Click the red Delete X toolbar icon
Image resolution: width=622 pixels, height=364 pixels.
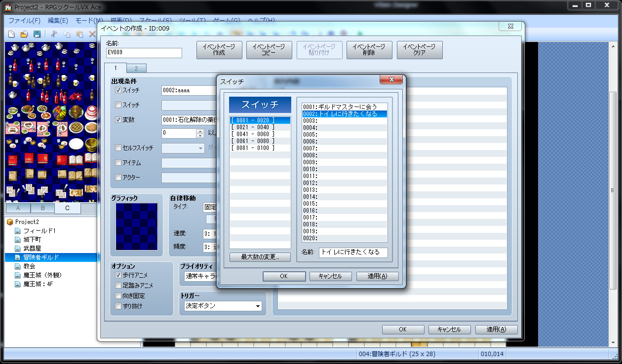click(x=92, y=34)
